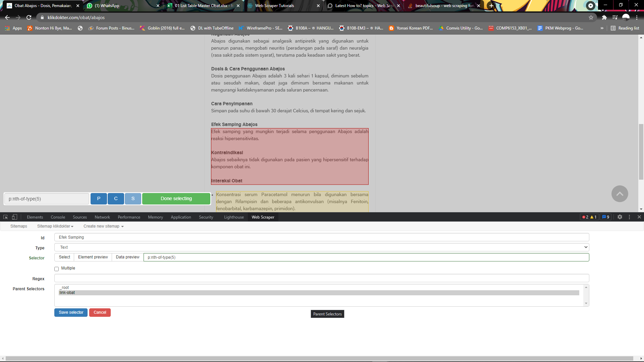
Task: Toggle the P parent selection button
Action: 99,198
